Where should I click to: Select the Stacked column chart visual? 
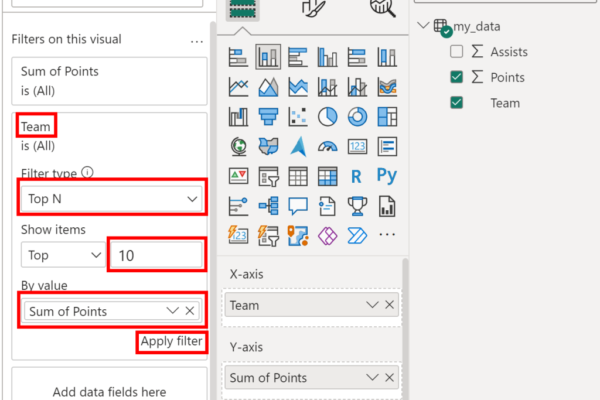(268, 57)
